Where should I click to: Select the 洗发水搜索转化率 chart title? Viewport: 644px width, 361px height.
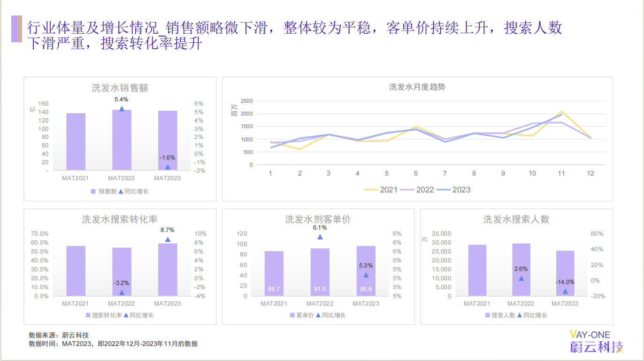coord(120,219)
